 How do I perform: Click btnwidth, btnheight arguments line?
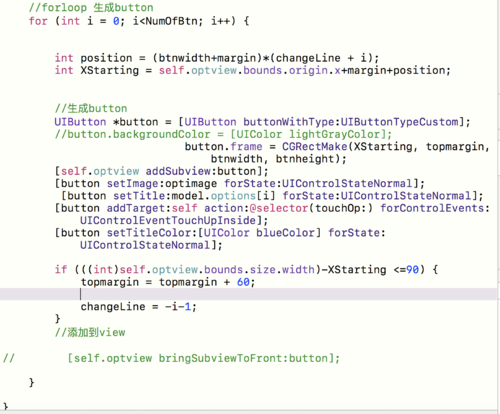(278, 159)
